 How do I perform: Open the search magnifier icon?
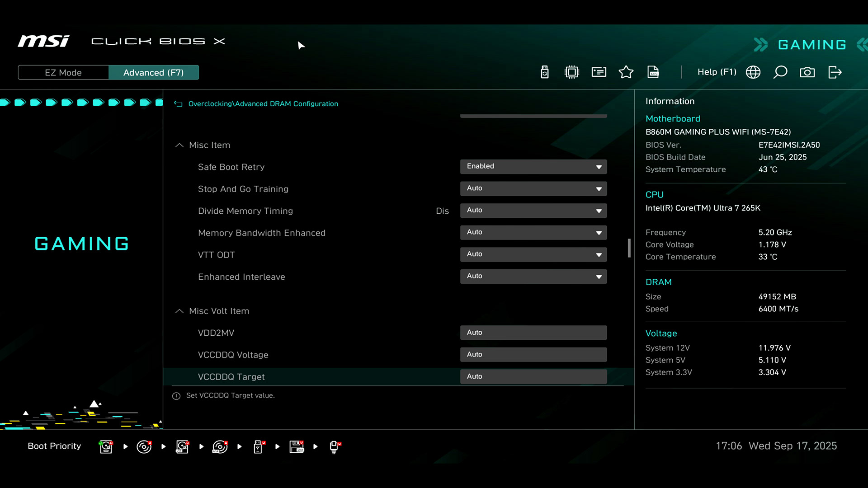[x=780, y=72]
